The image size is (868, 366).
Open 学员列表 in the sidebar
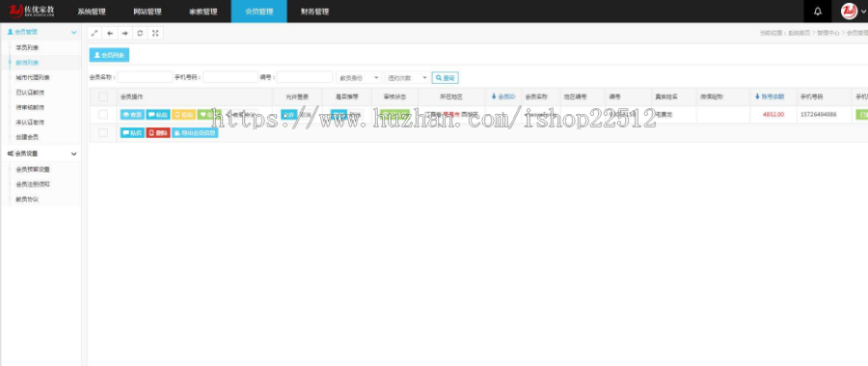(x=28, y=47)
